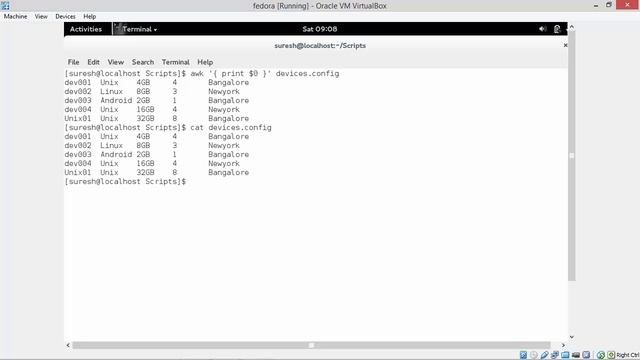Screen dimensions: 640x360
Task: Click the horizontal scrollbar right arrow
Action: pyautogui.click(x=563, y=345)
